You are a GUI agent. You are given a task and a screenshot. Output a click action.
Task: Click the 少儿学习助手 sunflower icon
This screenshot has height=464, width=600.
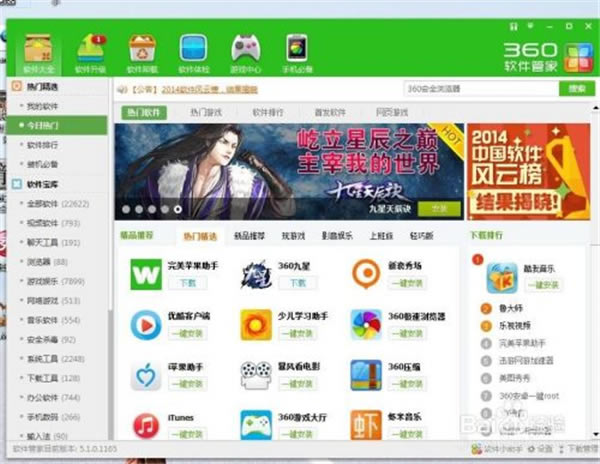pos(256,325)
